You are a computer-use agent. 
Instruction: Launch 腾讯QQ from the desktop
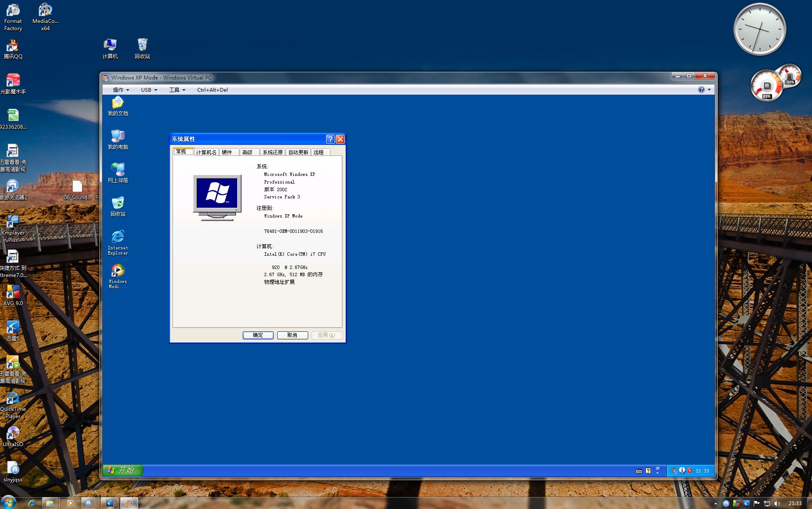[x=13, y=49]
